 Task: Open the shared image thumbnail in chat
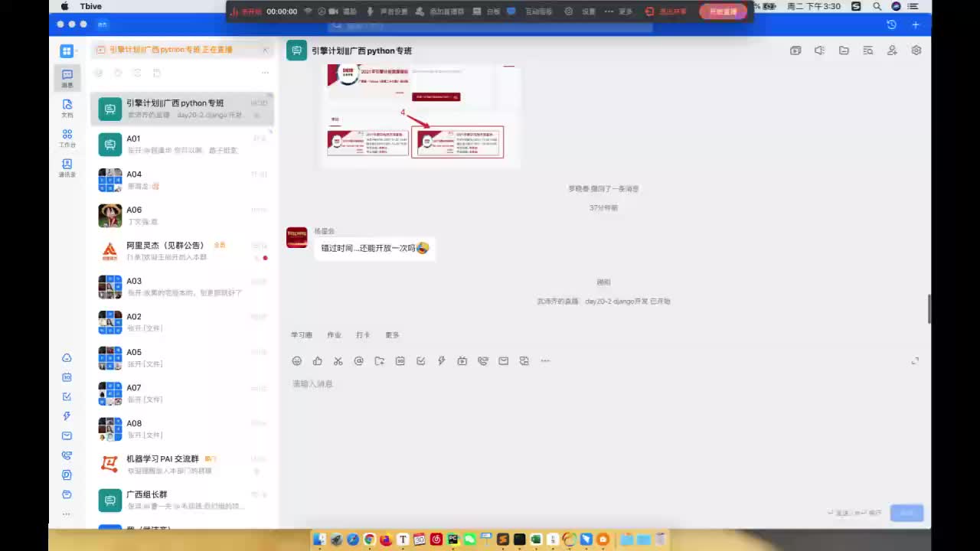pyautogui.click(x=420, y=116)
